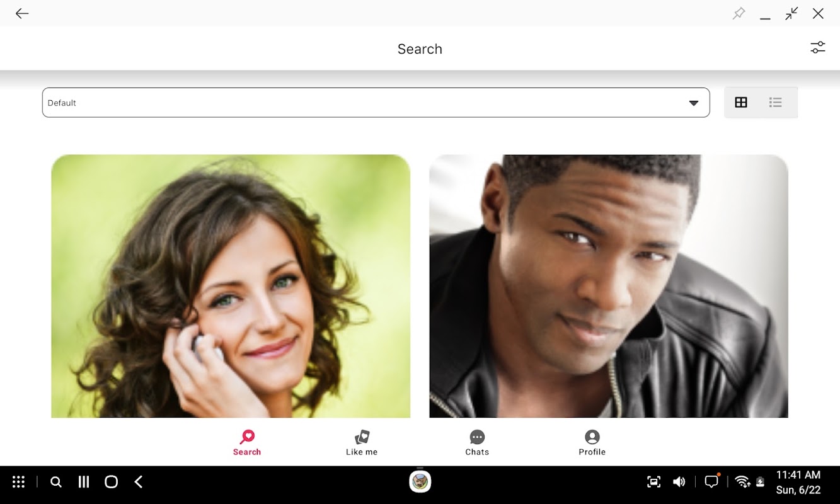Screen dimensions: 840x504
Task: Tap the taskbar back arrow
Action: pos(139,482)
